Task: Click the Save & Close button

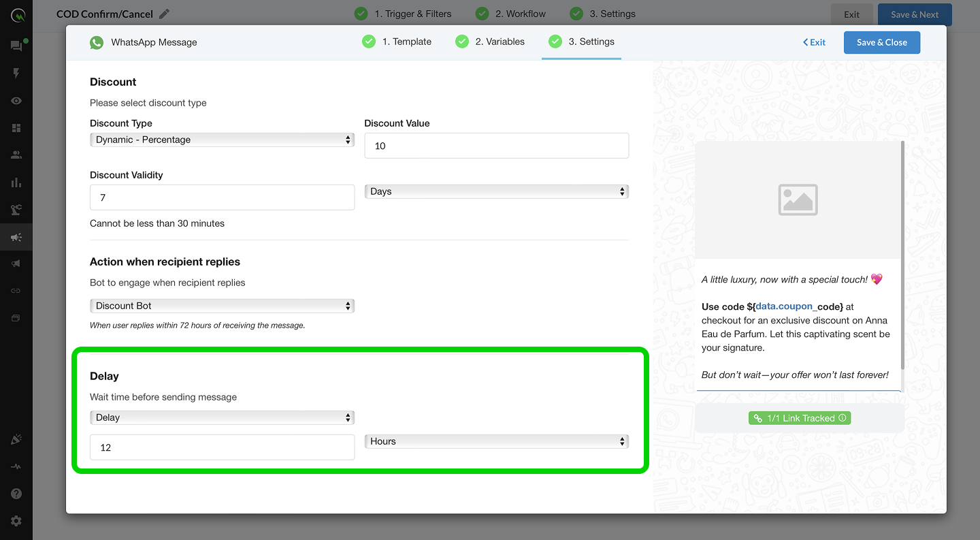Action: [881, 42]
